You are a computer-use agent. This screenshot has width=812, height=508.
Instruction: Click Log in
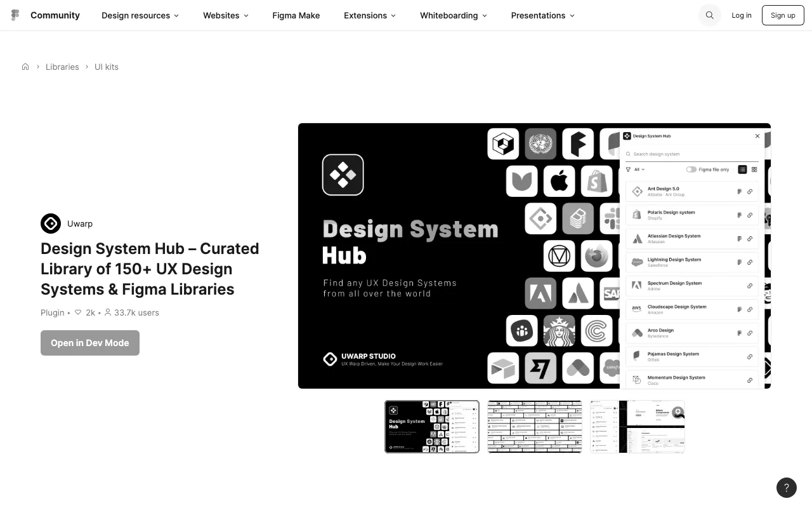pyautogui.click(x=742, y=15)
